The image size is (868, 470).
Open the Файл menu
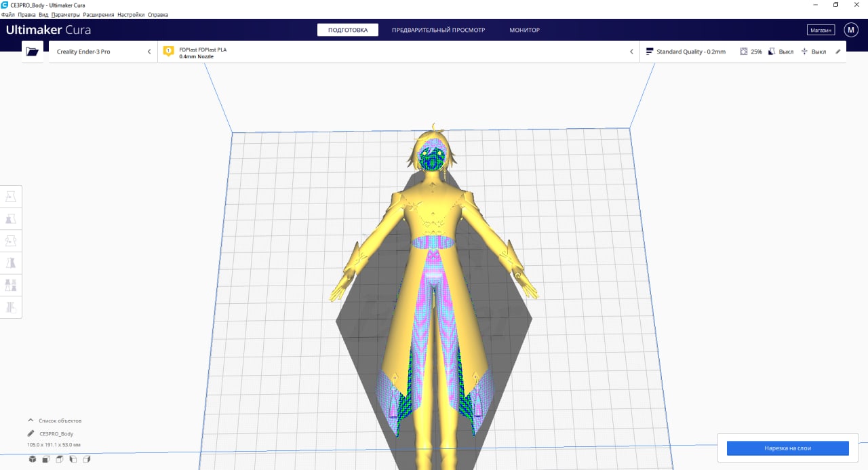8,14
